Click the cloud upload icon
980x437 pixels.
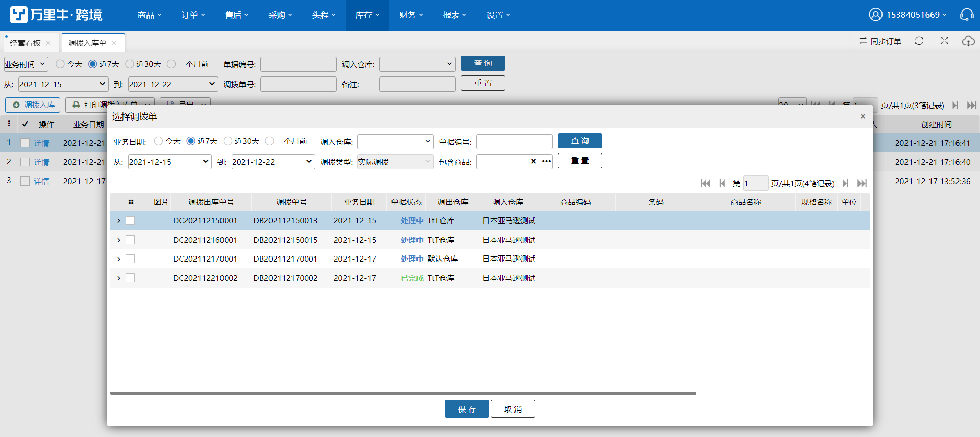968,41
